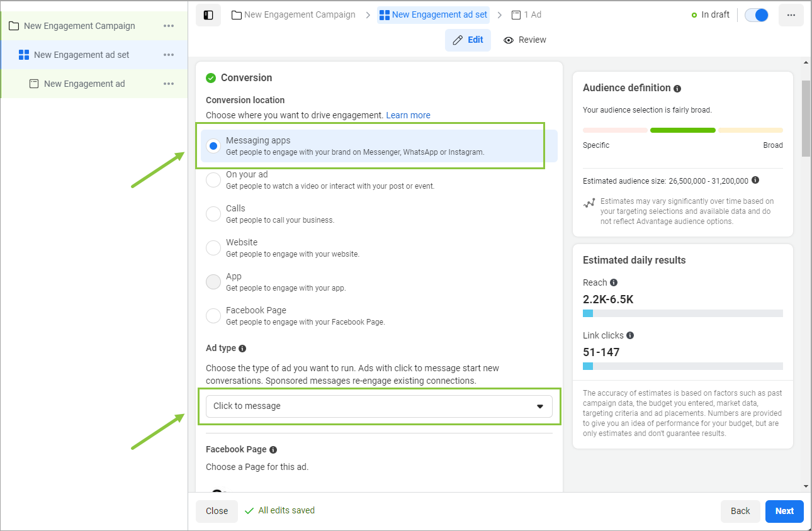
Task: Open the top-right ellipsis menu
Action: coord(791,15)
